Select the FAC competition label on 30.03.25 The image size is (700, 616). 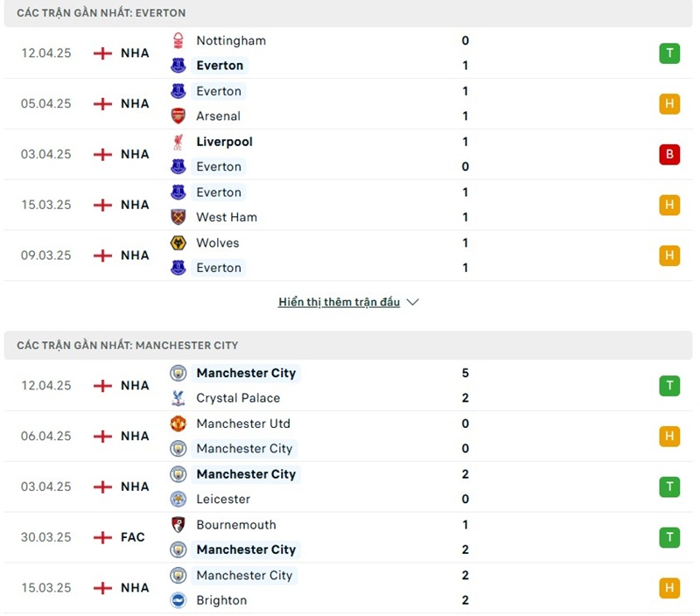click(133, 537)
